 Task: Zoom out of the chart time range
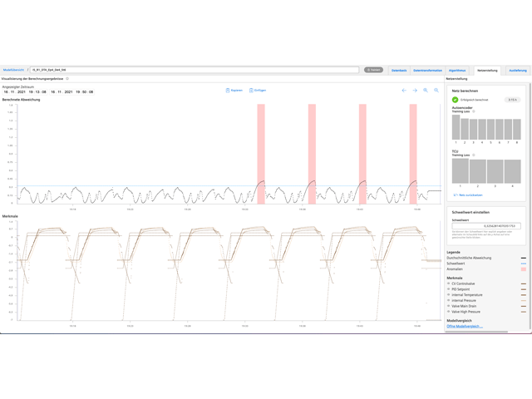436,91
